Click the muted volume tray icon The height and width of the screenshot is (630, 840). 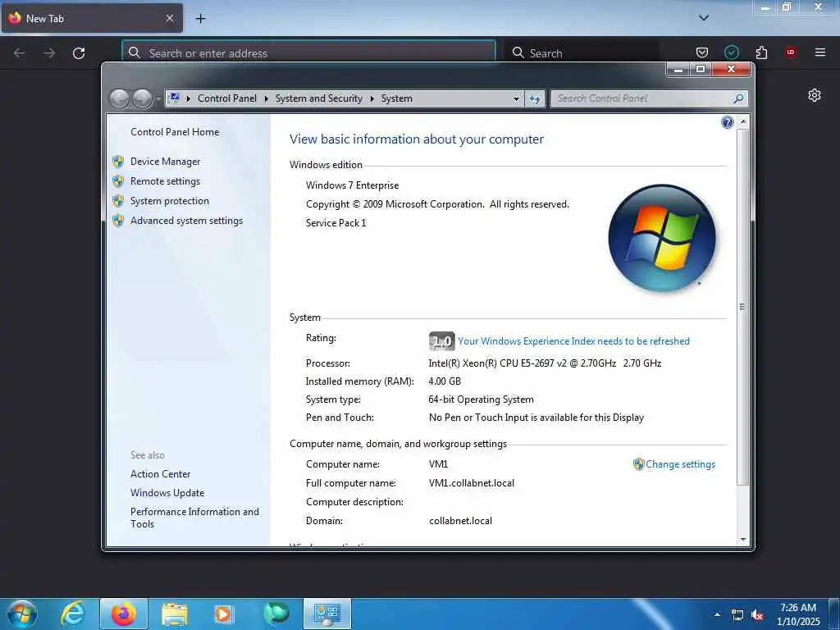click(x=757, y=615)
